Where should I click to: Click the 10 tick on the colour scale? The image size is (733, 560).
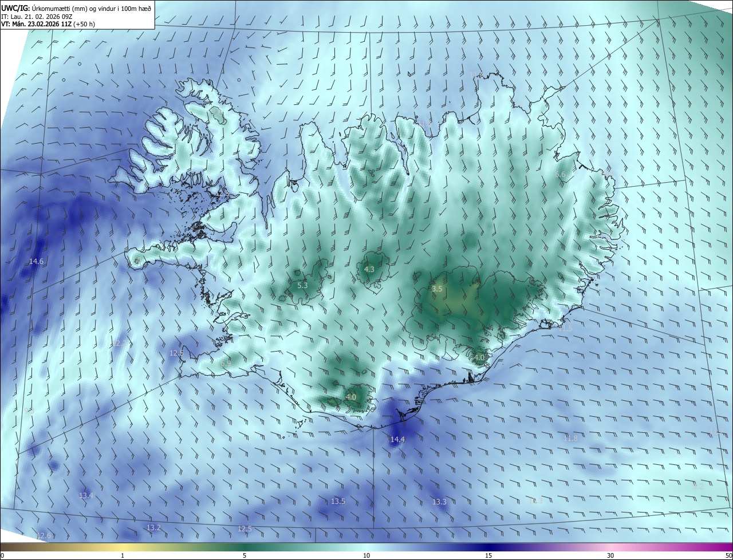366,555
